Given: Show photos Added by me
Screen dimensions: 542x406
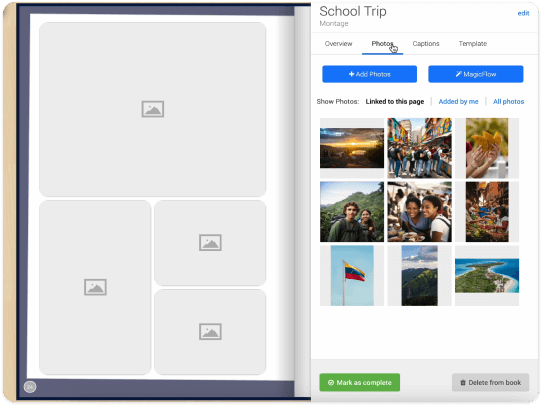Looking at the screenshot, I should point(458,101).
